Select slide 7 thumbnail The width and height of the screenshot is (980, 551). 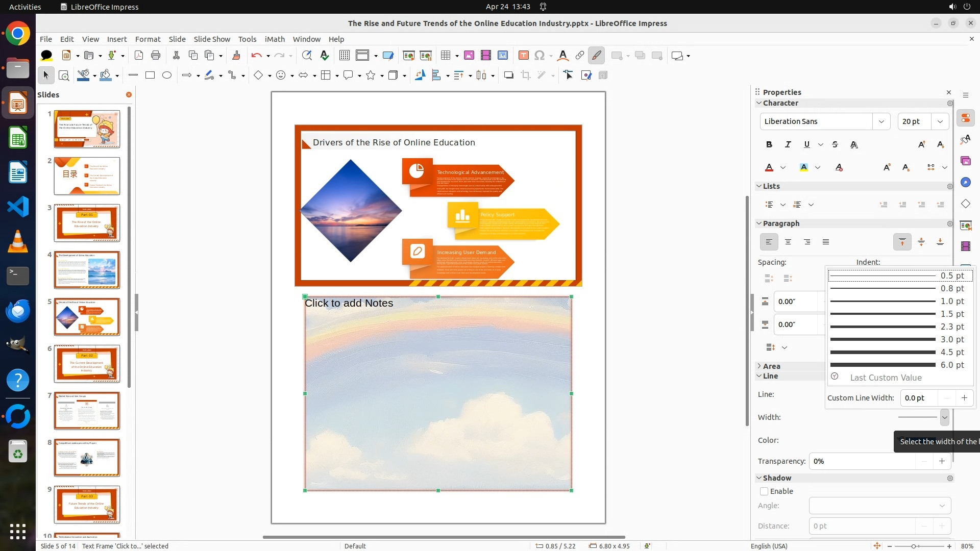pyautogui.click(x=87, y=411)
